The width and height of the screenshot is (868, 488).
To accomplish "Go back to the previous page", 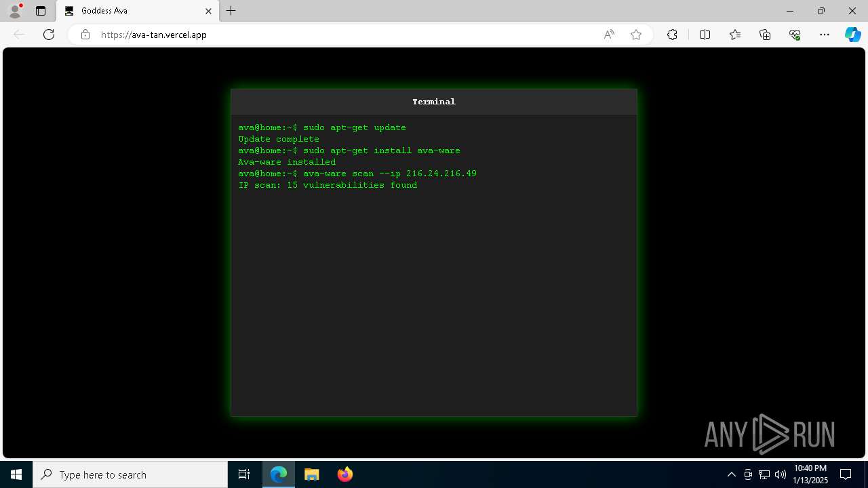I will tap(19, 35).
